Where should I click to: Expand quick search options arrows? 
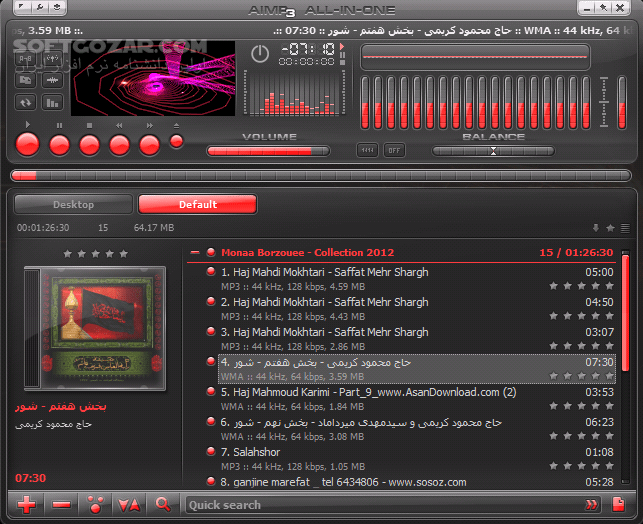tap(592, 505)
